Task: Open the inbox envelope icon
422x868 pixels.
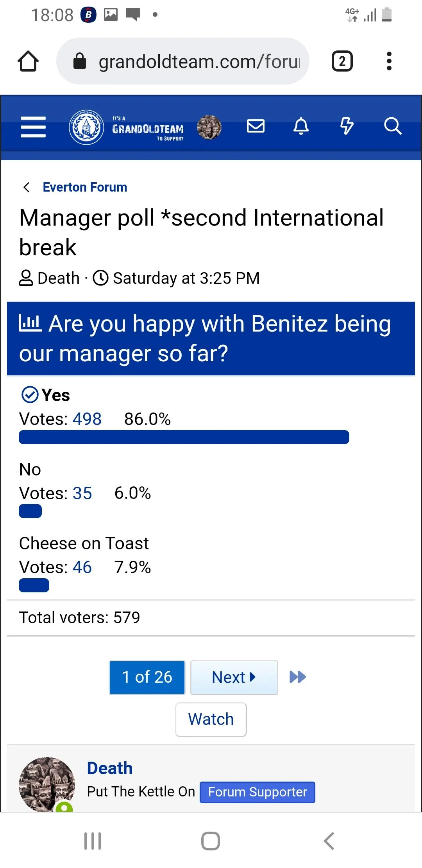Action: coord(256,126)
